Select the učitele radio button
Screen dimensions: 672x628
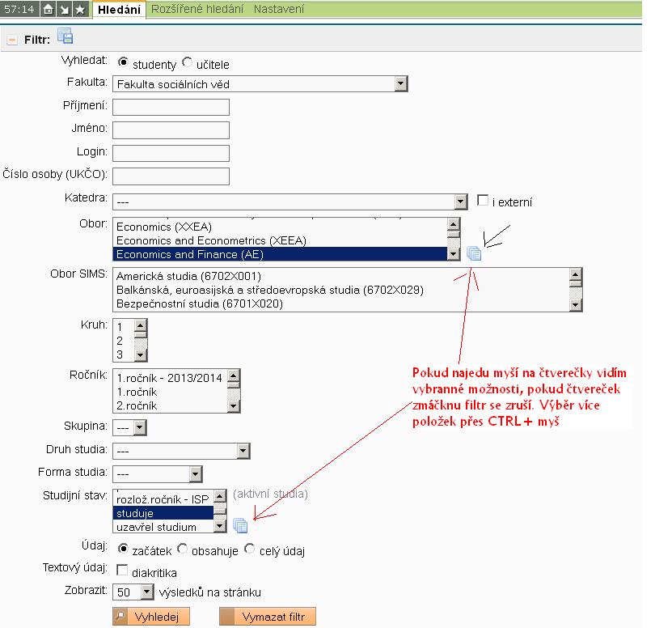(x=187, y=62)
